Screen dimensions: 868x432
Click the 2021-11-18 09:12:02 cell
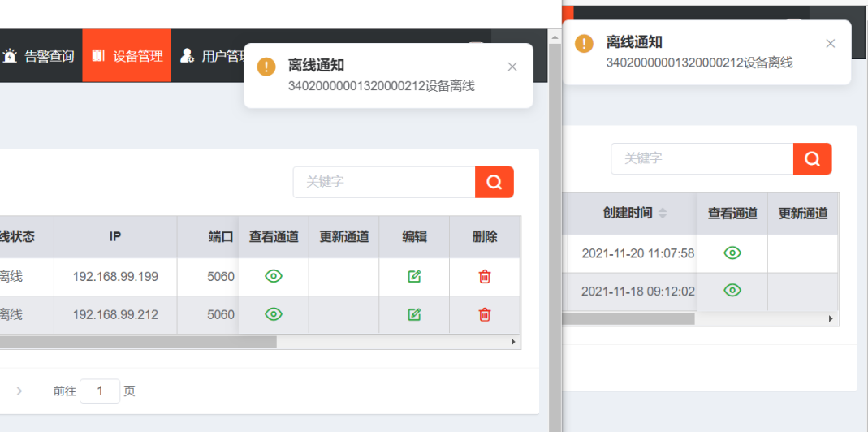[637, 291]
